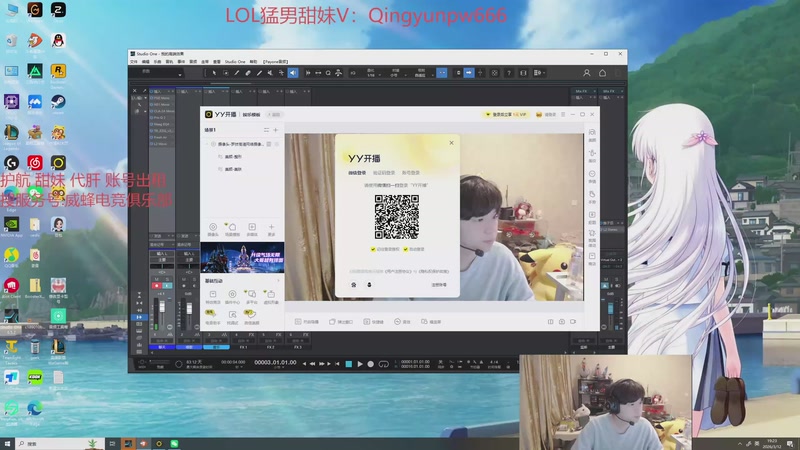This screenshot has height=450, width=800.
Task: Select the Arrow tool in Studio One toolbar
Action: click(214, 73)
